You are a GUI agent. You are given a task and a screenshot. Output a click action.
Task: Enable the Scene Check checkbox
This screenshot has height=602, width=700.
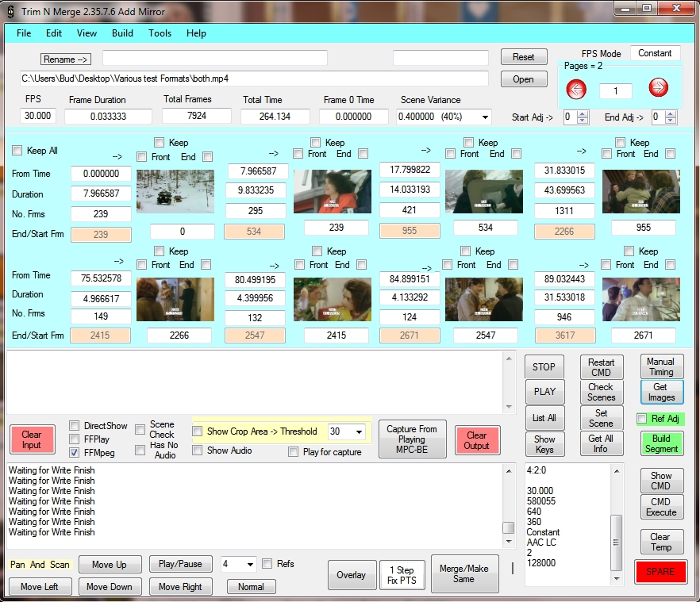pos(140,429)
